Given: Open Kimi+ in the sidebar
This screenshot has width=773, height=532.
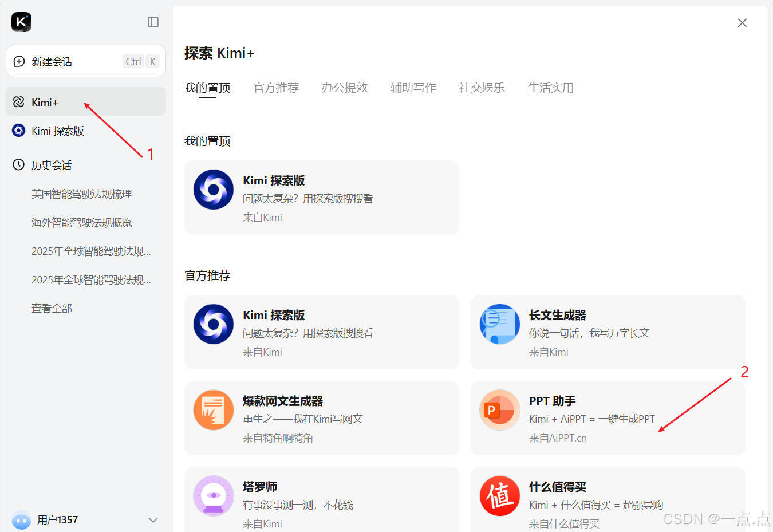Looking at the screenshot, I should (x=86, y=102).
